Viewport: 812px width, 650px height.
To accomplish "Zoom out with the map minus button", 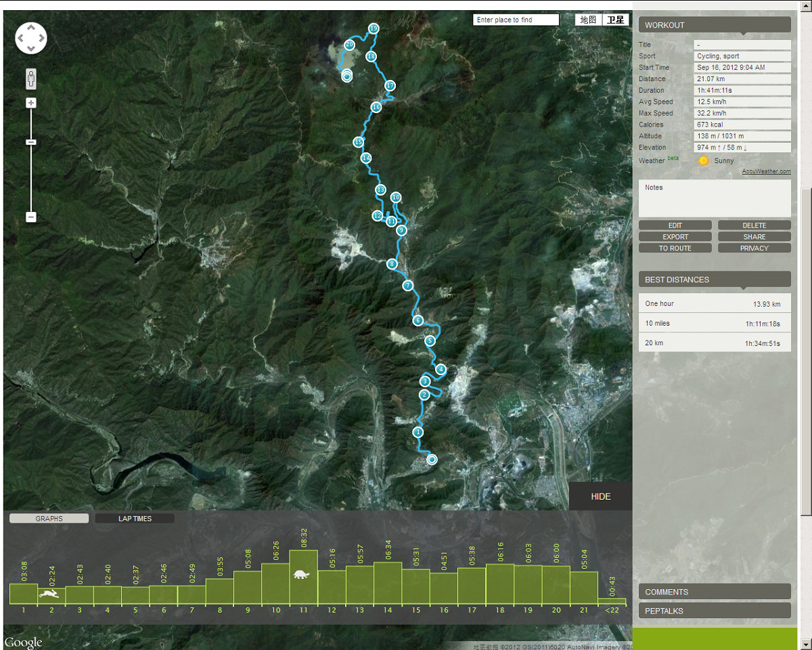I will (31, 217).
